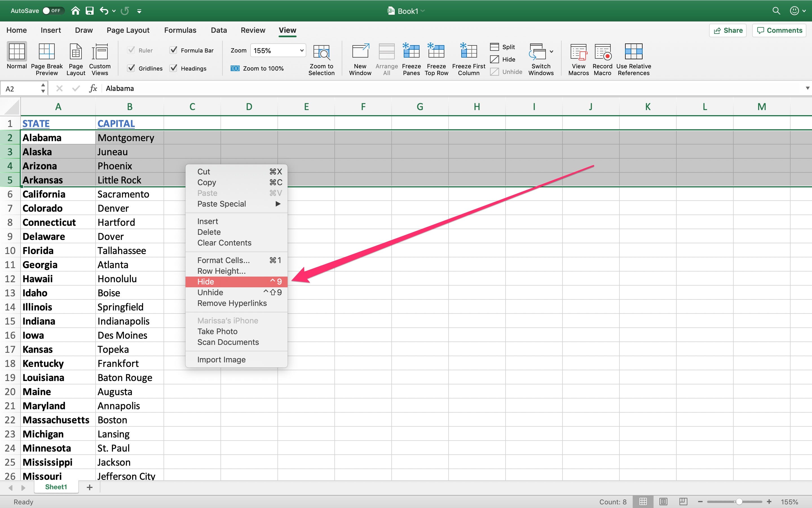This screenshot has width=812, height=508.
Task: Choose Hide from the context menu
Action: click(237, 282)
